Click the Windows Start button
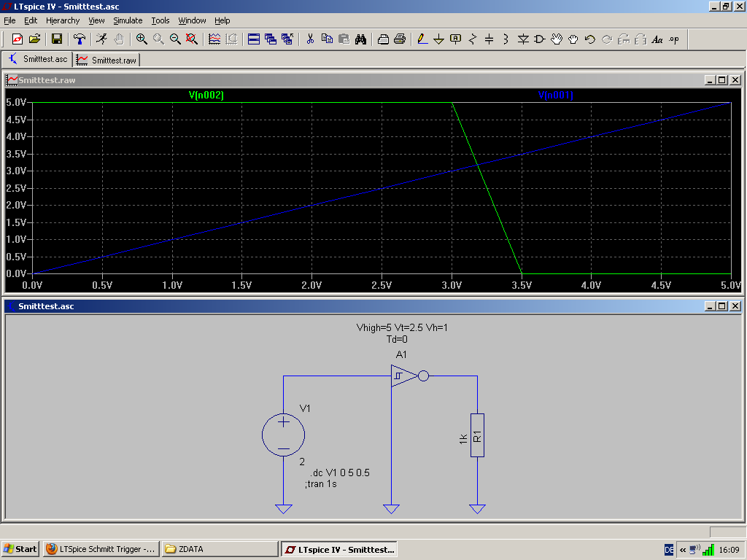The width and height of the screenshot is (747, 560). (x=20, y=549)
